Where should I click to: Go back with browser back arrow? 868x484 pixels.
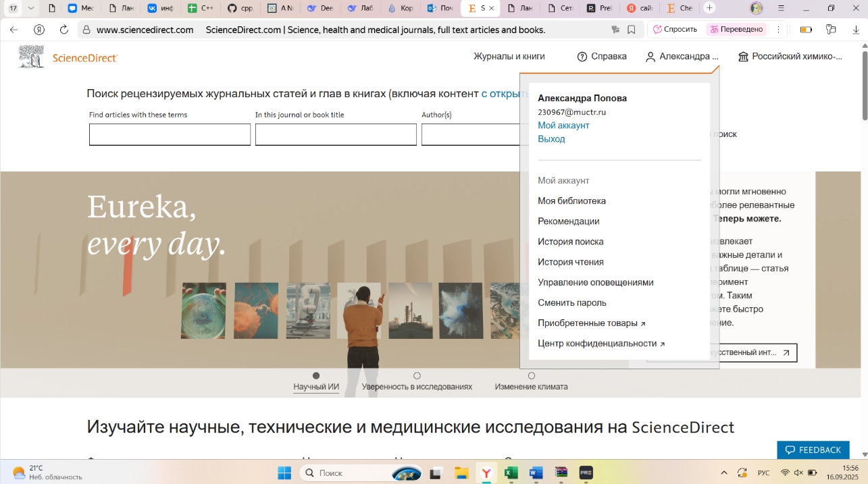click(14, 30)
